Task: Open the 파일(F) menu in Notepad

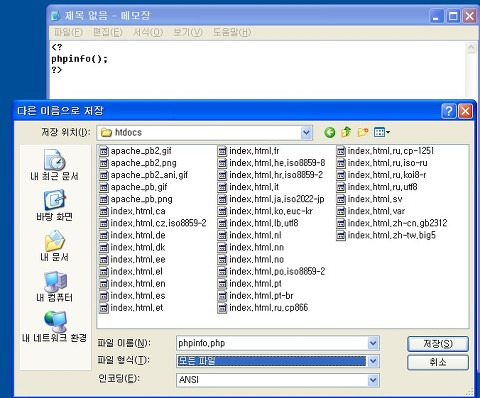Action: pos(68,32)
